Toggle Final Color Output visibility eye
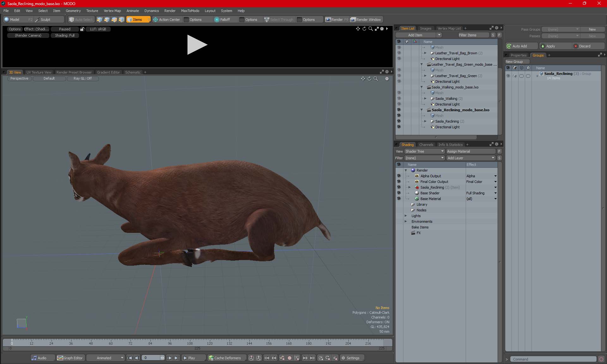 [x=399, y=182]
